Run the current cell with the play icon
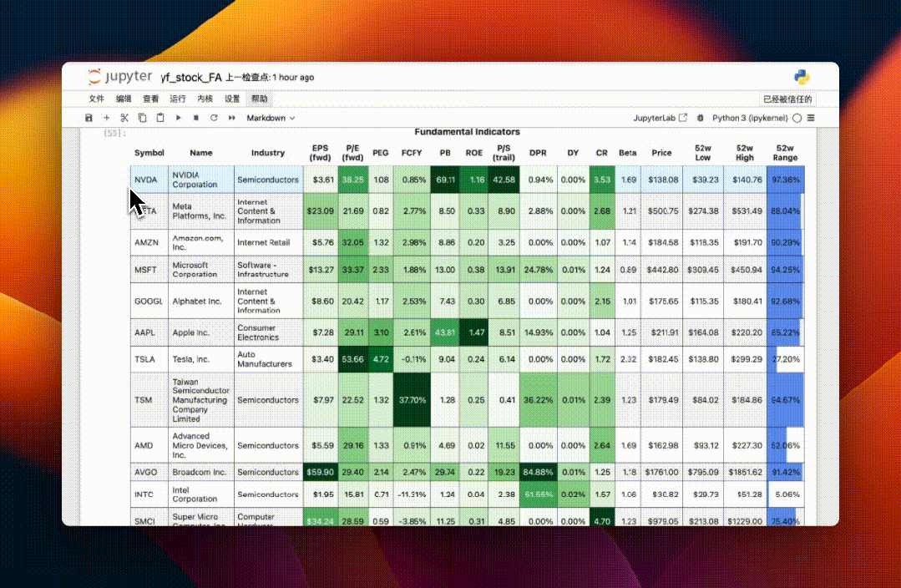901x588 pixels. [178, 118]
